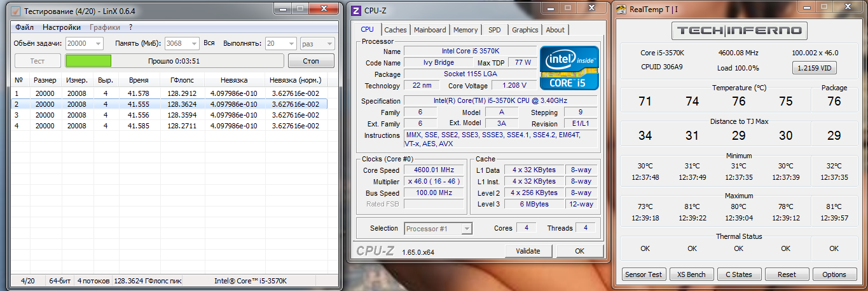Open the ? help menu in LinX
Viewport: 868px width, 291px height.
[x=130, y=27]
